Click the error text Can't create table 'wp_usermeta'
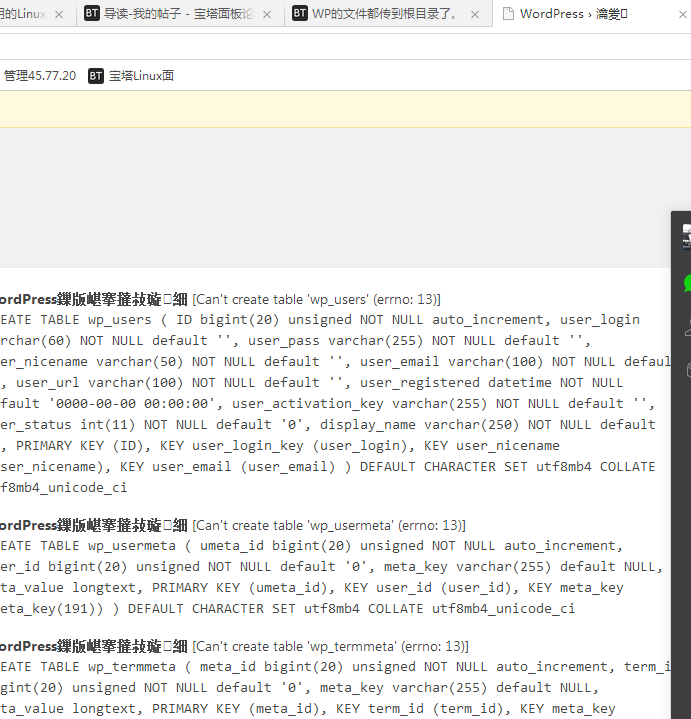 (329, 525)
